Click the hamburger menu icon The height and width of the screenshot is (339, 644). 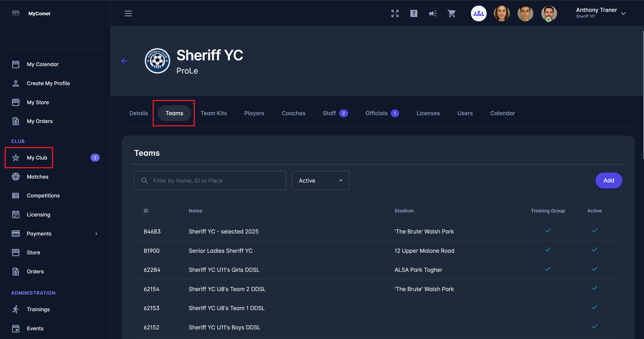click(128, 13)
